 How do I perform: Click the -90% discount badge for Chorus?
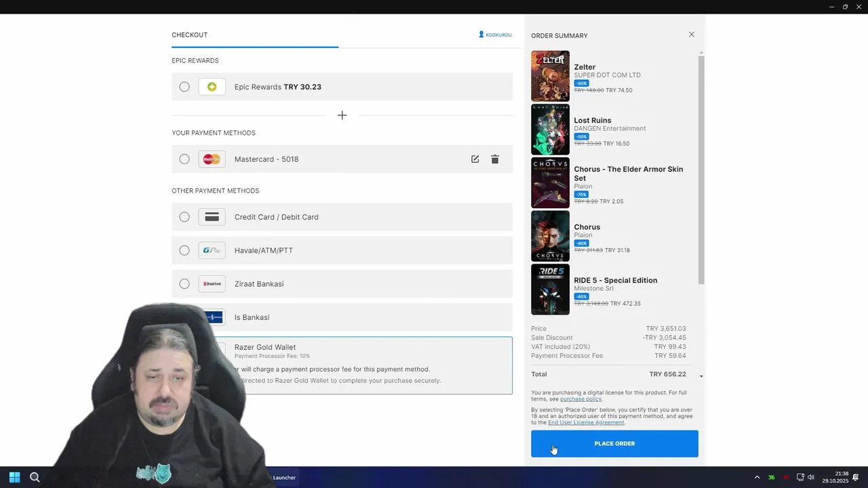pos(581,243)
